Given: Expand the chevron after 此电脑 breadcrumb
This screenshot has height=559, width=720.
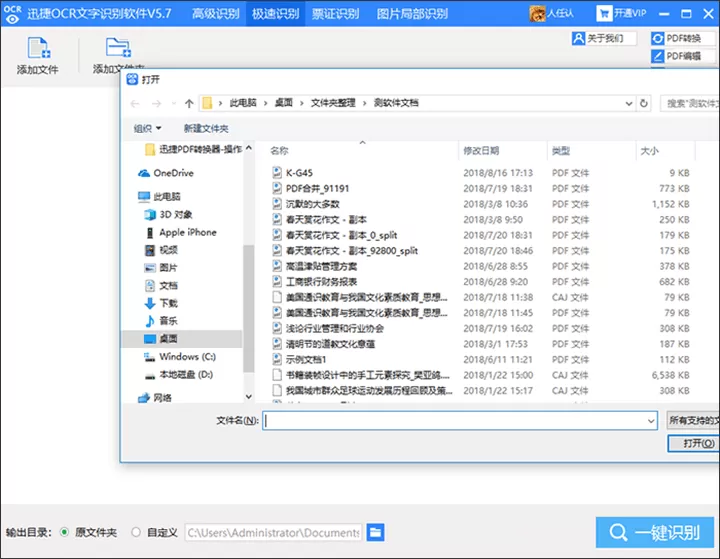Looking at the screenshot, I should point(265,103).
